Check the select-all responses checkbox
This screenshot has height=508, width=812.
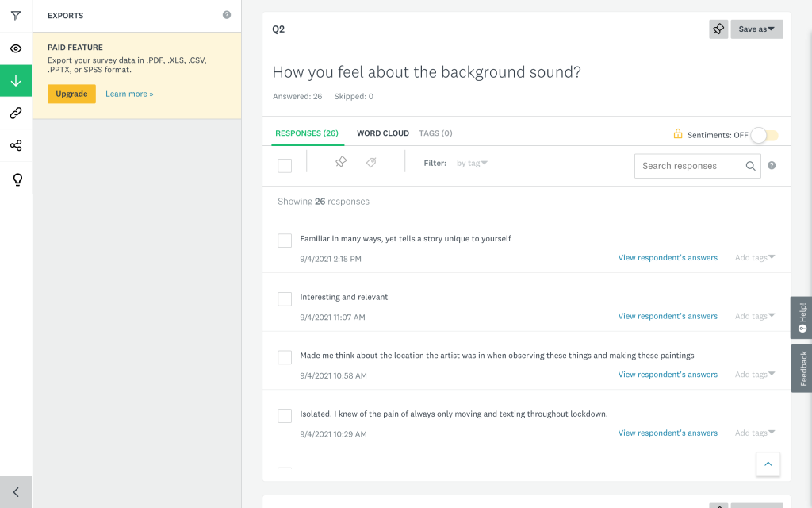(285, 165)
